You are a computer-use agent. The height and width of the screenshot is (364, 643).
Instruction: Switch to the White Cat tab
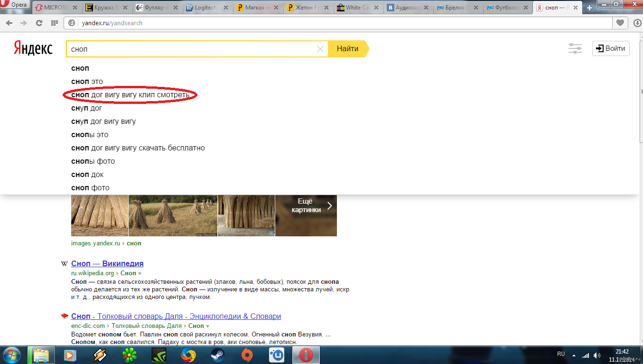(357, 8)
